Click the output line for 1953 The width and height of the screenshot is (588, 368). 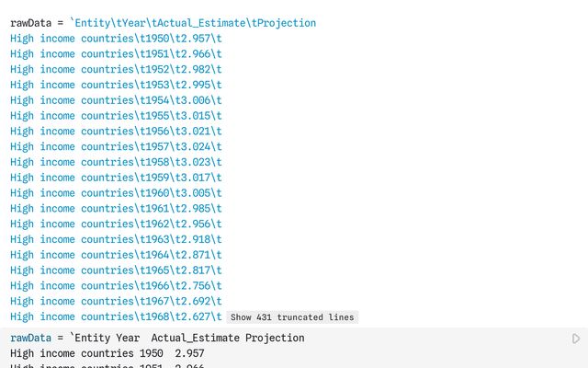[x=116, y=85]
